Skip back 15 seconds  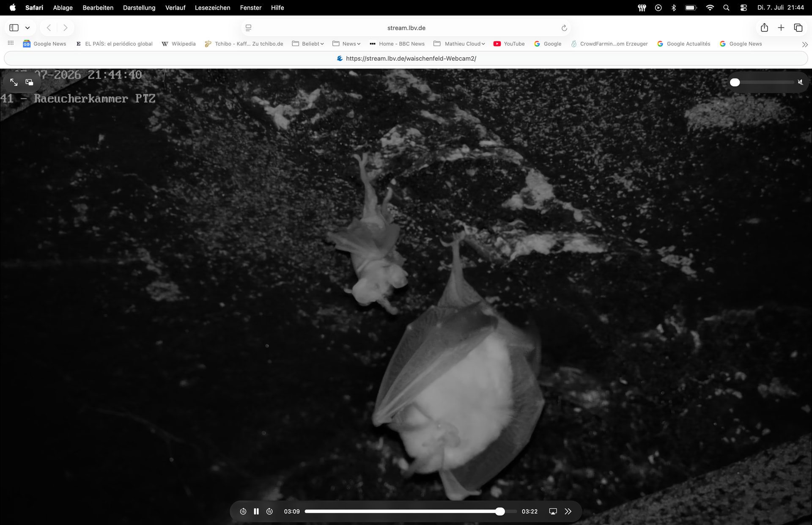243,511
